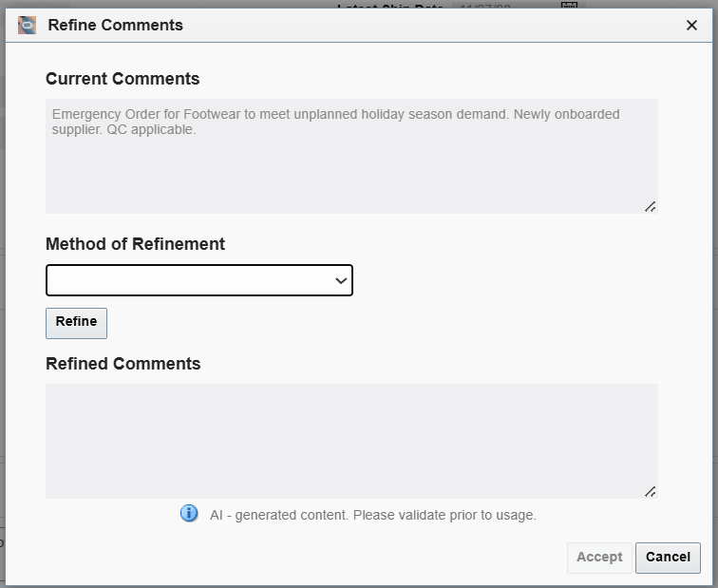Click inside the Refined Comments text area
The height and width of the screenshot is (588, 718).
[x=351, y=441]
